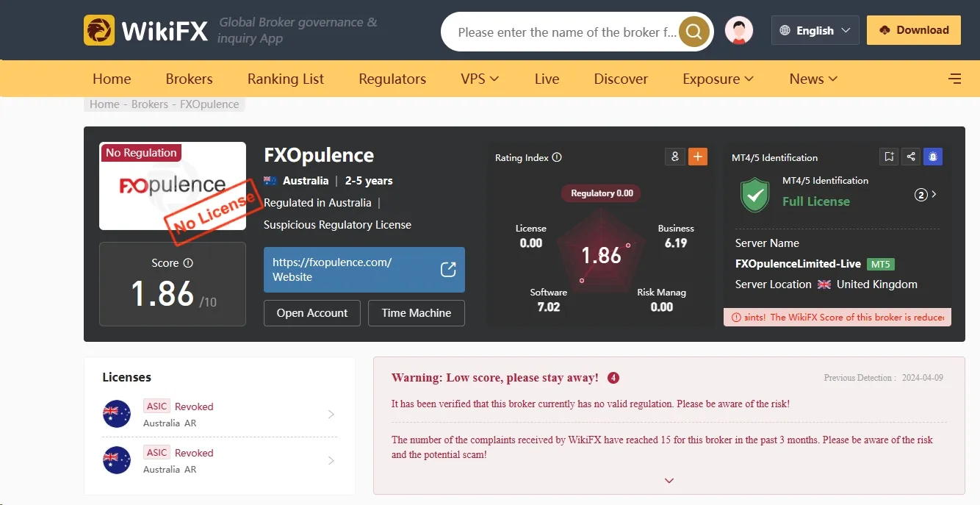Open the Live tab
Viewport: 980px width, 505px height.
pos(547,79)
